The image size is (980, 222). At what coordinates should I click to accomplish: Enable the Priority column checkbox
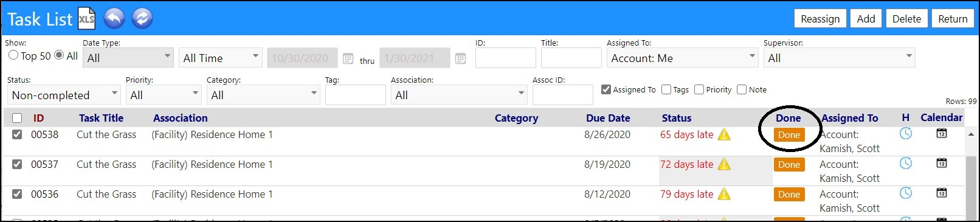tap(699, 89)
